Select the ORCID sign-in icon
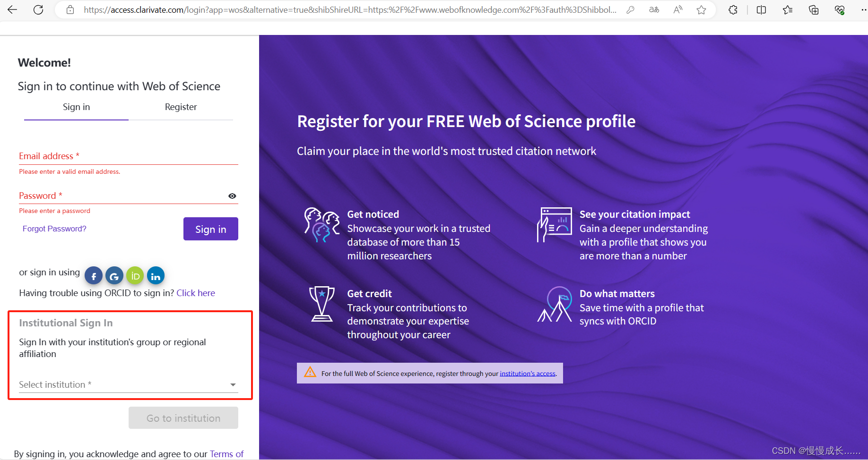The image size is (868, 460). pos(135,275)
